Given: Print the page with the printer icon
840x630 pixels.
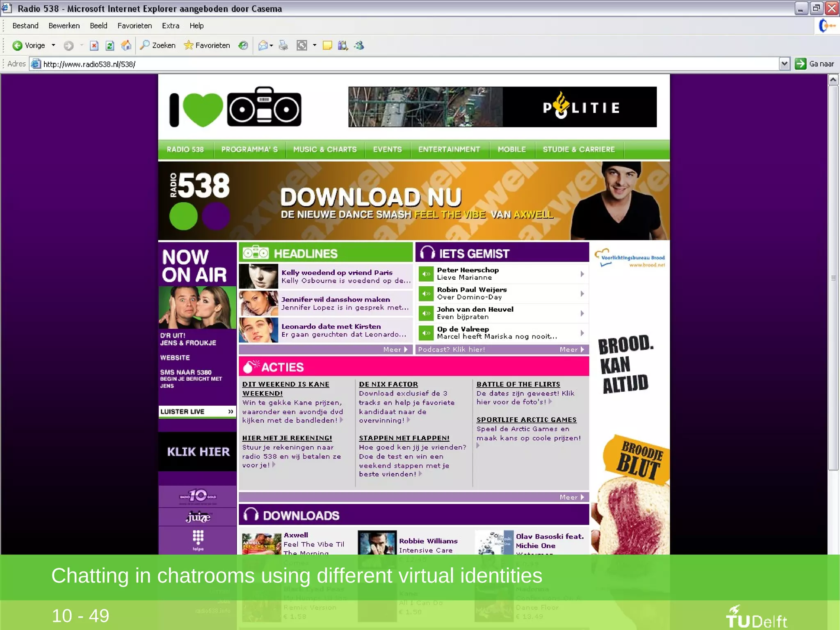Looking at the screenshot, I should (x=283, y=46).
